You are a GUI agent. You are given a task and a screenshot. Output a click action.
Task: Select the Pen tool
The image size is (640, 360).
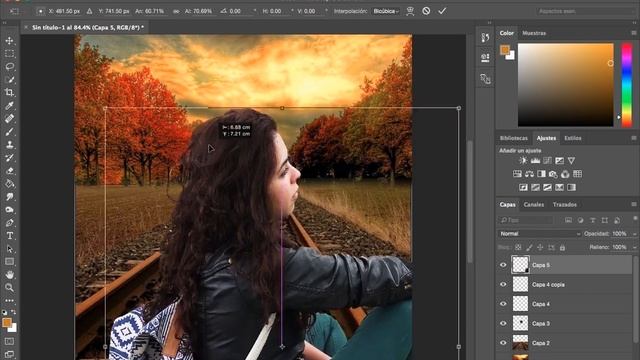(x=9, y=223)
